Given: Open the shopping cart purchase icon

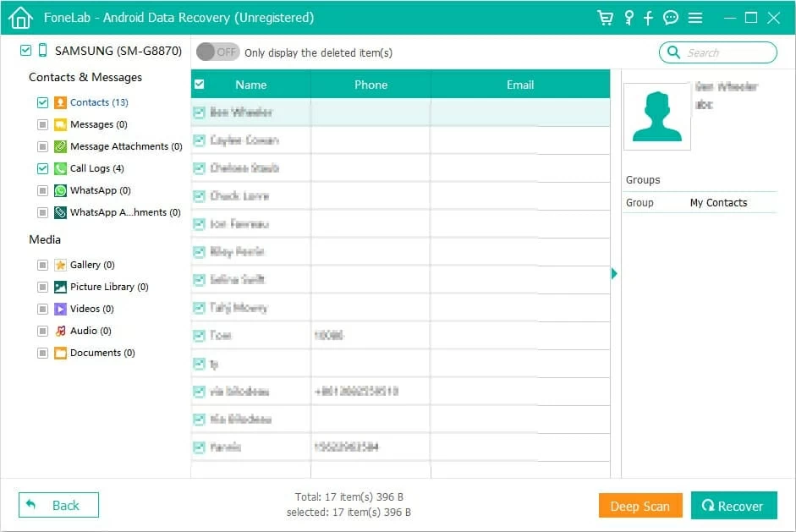Looking at the screenshot, I should point(605,18).
